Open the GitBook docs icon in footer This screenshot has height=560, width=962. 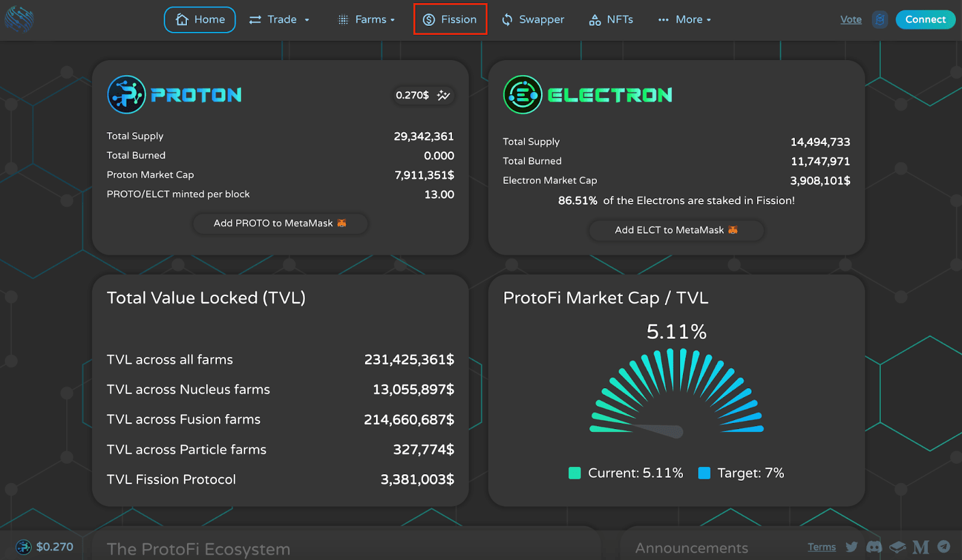(897, 547)
